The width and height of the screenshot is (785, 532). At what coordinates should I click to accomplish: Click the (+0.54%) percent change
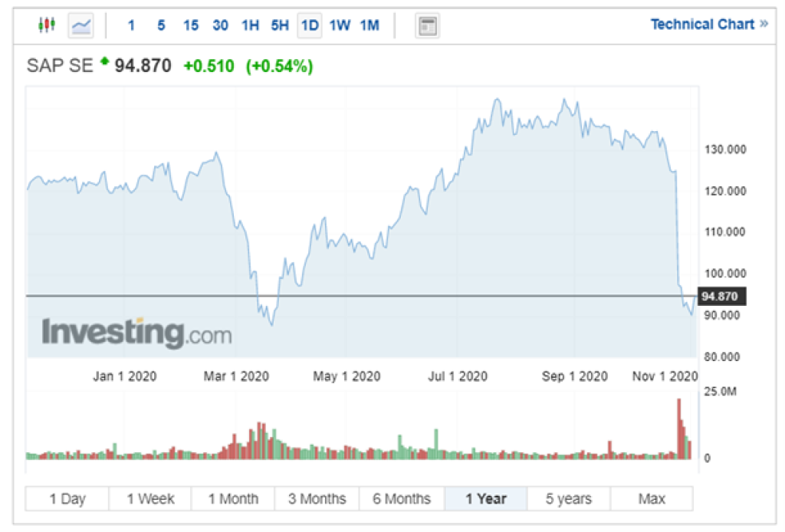[x=279, y=66]
